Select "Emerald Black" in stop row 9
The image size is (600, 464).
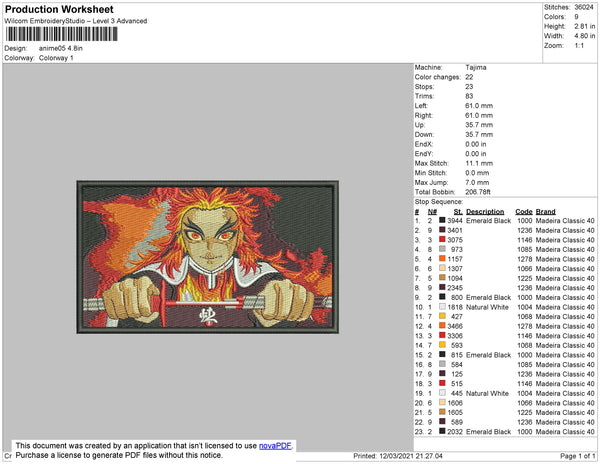[488, 297]
